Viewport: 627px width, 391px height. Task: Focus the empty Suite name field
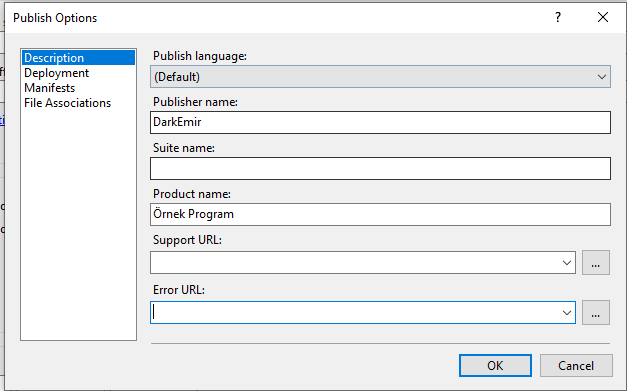tap(380, 168)
